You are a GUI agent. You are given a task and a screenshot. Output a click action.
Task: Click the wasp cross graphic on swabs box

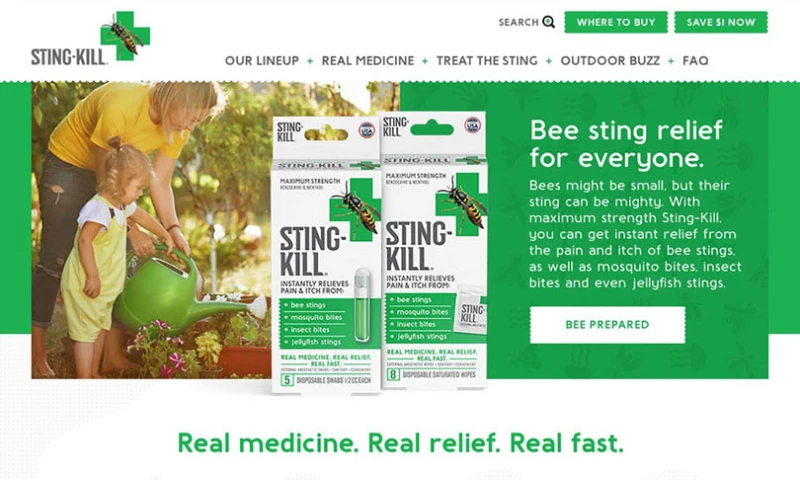[x=355, y=209]
